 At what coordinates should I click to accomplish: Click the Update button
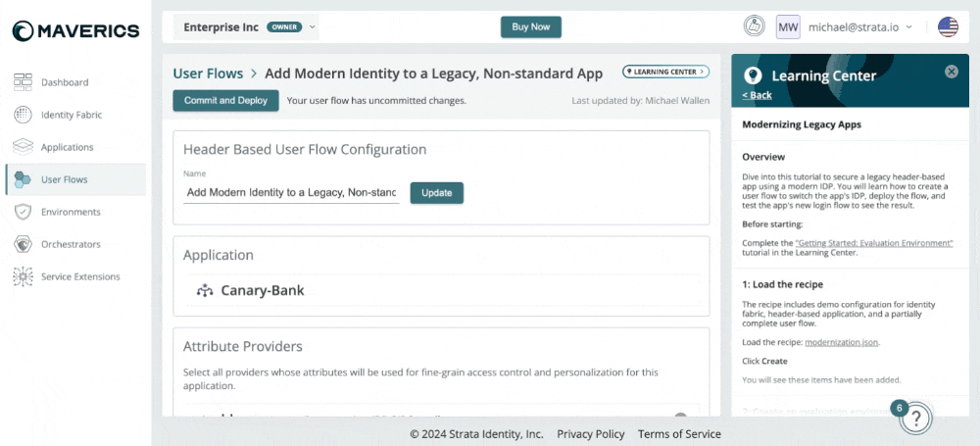point(437,193)
